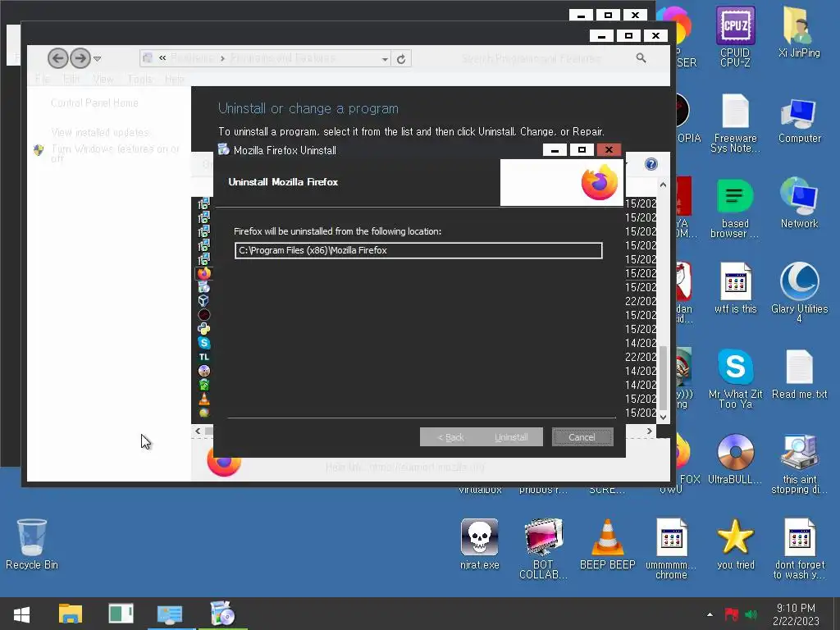Click the blue help question mark icon
This screenshot has height=630, width=840.
pyautogui.click(x=651, y=164)
